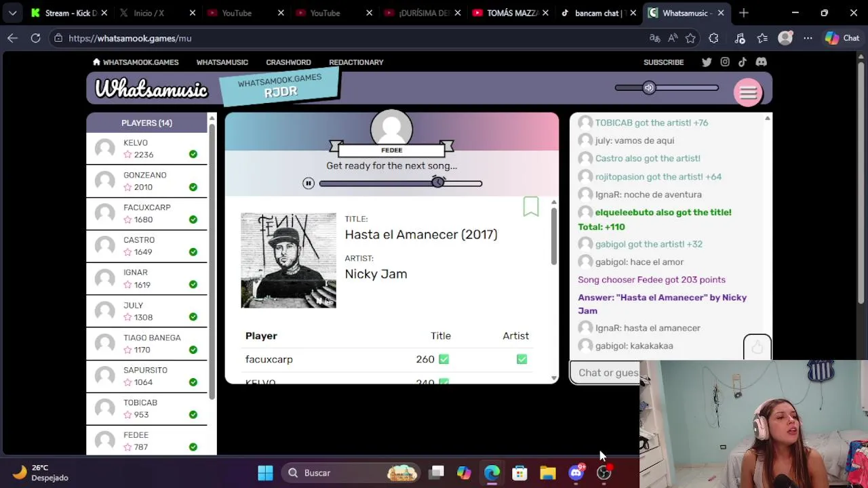Viewport: 868px width, 488px height.
Task: Add this page to favorites star icon
Action: tap(690, 39)
